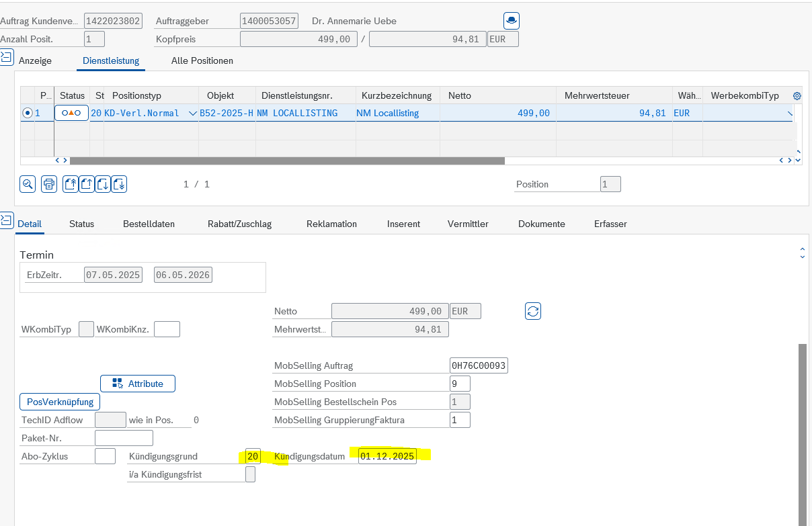Screen dimensions: 812x526
Task: Open position details with the magnifier icon
Action: click(x=28, y=184)
